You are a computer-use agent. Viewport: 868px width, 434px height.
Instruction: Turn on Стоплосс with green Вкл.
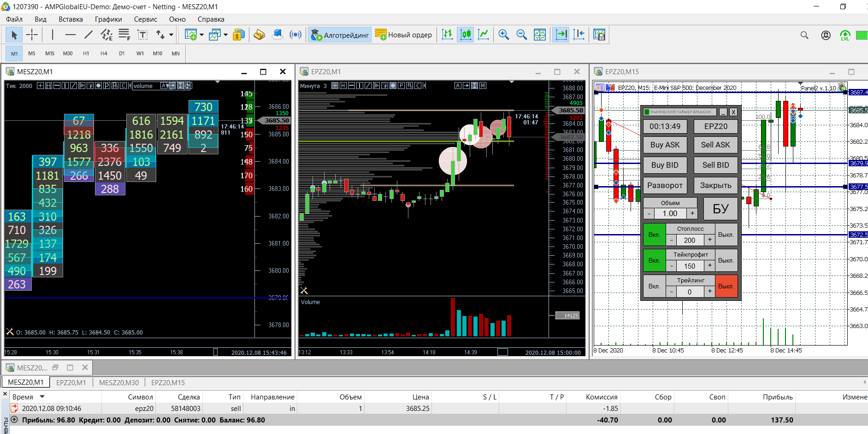point(654,235)
